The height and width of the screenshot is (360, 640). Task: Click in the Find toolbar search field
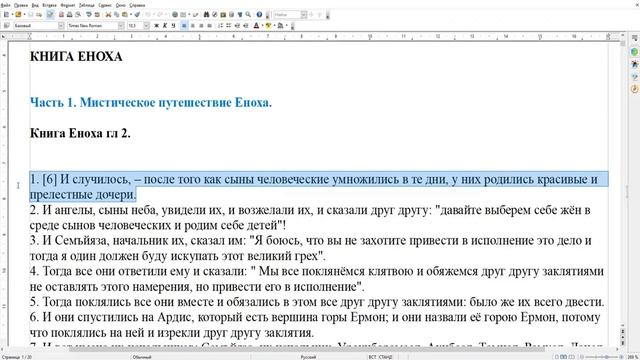(287, 15)
